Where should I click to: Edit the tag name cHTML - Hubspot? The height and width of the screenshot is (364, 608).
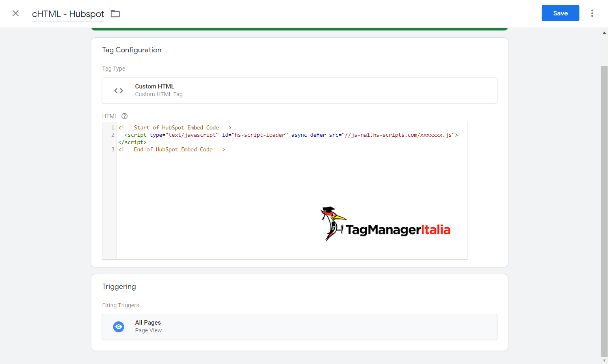pos(68,14)
